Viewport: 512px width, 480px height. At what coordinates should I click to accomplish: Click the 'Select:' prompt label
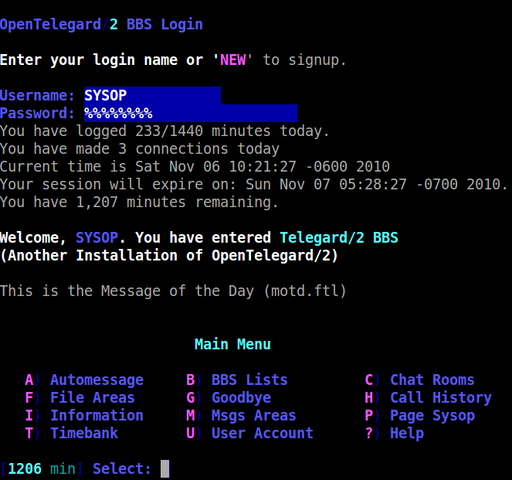[122, 469]
